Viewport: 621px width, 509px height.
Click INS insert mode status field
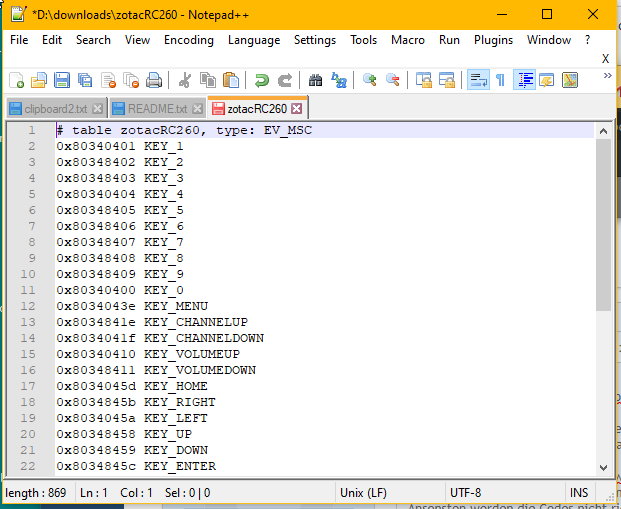point(579,493)
